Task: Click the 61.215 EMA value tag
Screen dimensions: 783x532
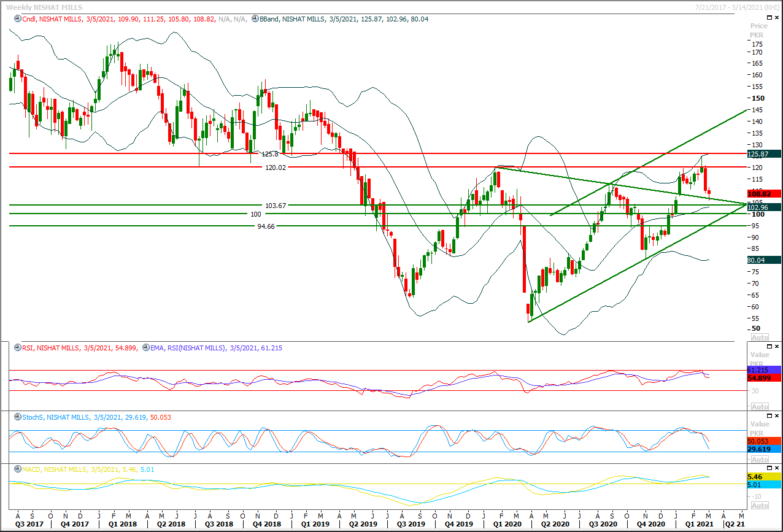Action: click(764, 370)
